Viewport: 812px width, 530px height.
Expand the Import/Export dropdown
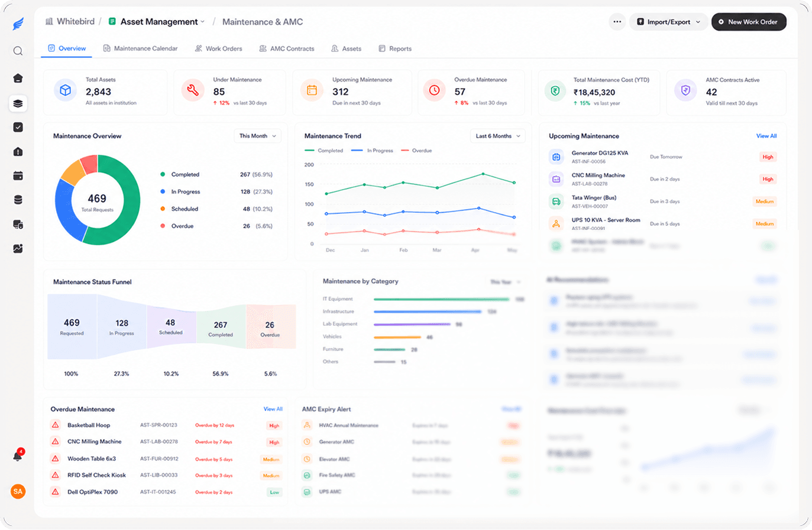coord(668,22)
